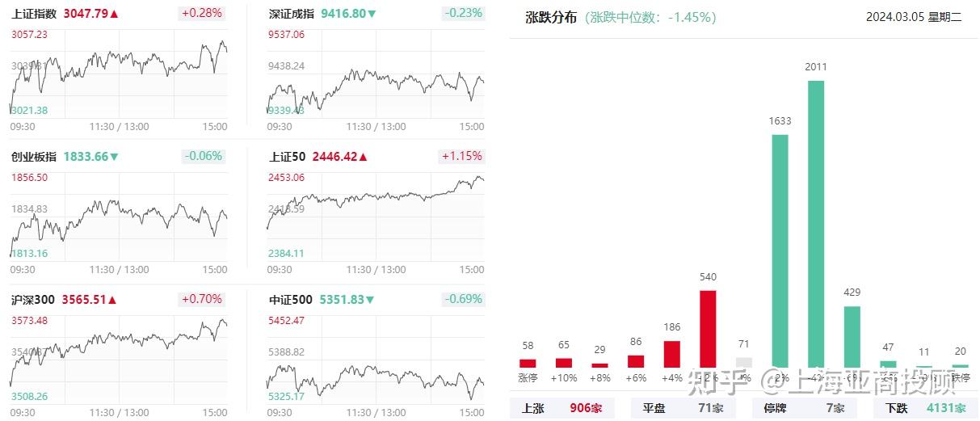
Task: Click the red up arrow beside 上证50 2446.42
Action: 363,157
